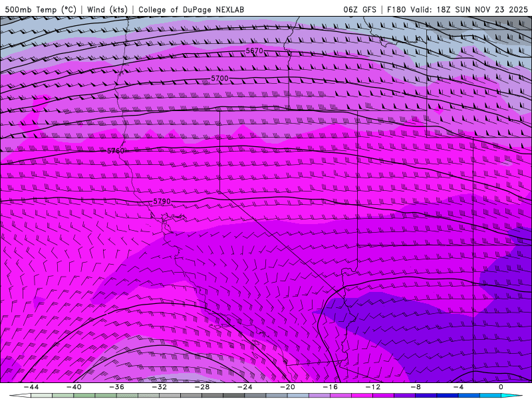Click the -20 colorbar label

(x=287, y=387)
